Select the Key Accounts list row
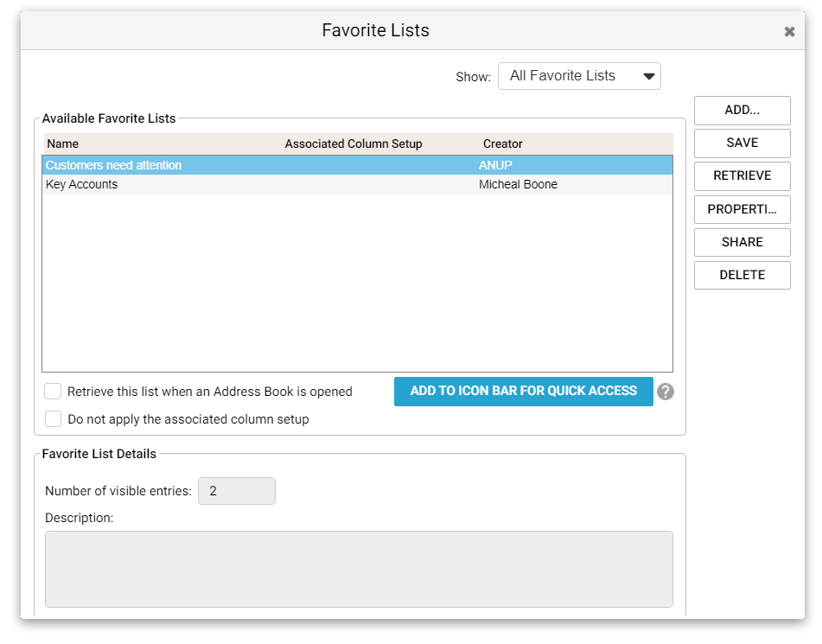The image size is (822, 644). point(357,185)
